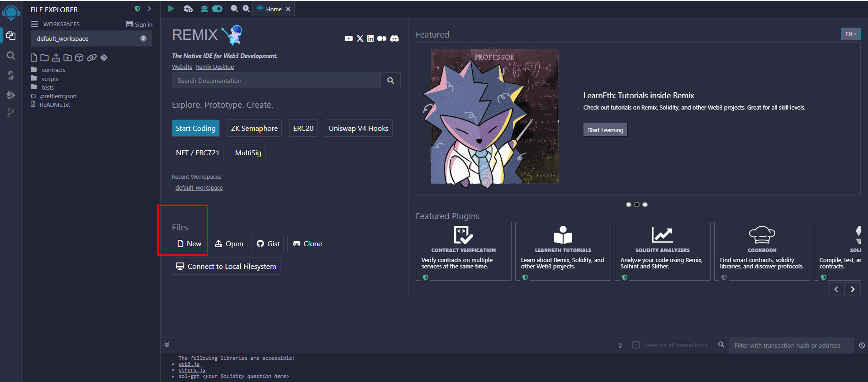Image resolution: width=868 pixels, height=382 pixels.
Task: Toggle terminal panel with double chevron
Action: pyautogui.click(x=167, y=344)
